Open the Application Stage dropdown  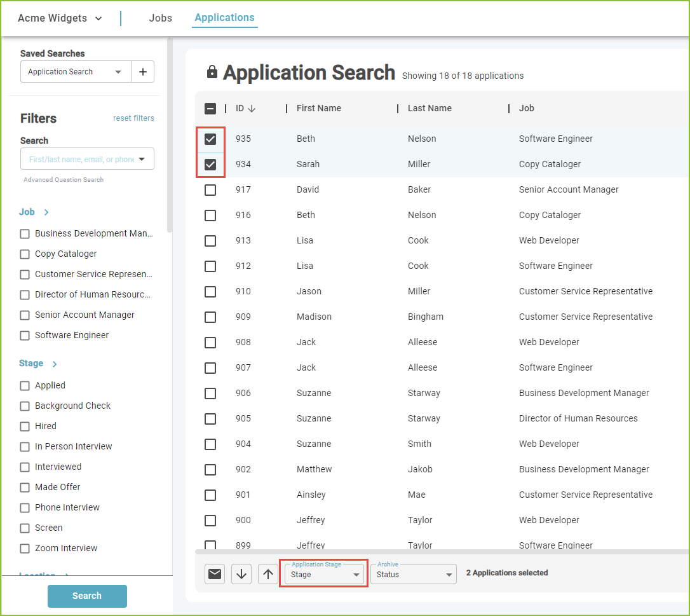(x=324, y=574)
